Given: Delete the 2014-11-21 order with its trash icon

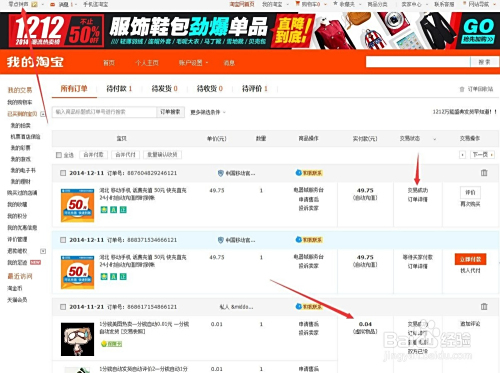Looking at the screenshot, I should click(x=484, y=306).
